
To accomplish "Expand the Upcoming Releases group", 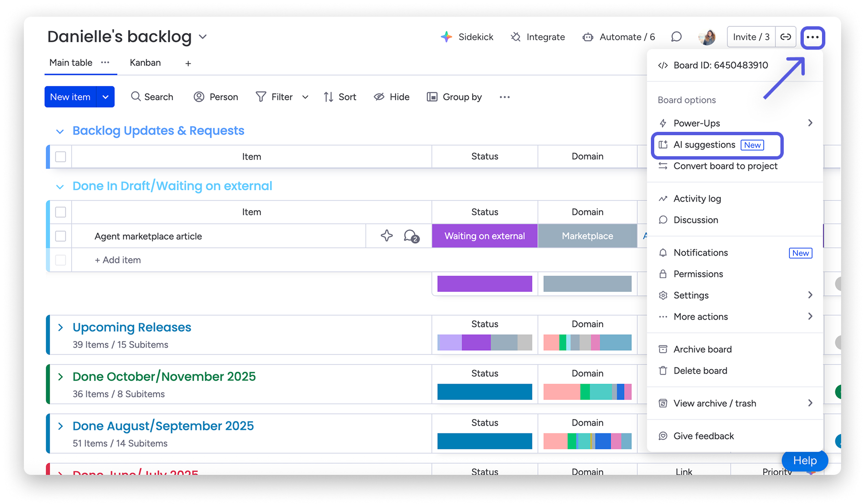I will click(x=61, y=327).
